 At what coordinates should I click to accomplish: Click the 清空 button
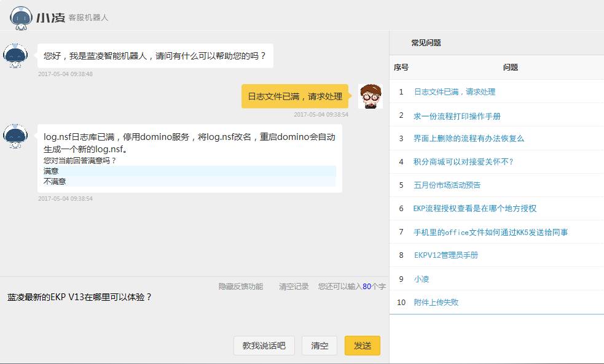320,346
